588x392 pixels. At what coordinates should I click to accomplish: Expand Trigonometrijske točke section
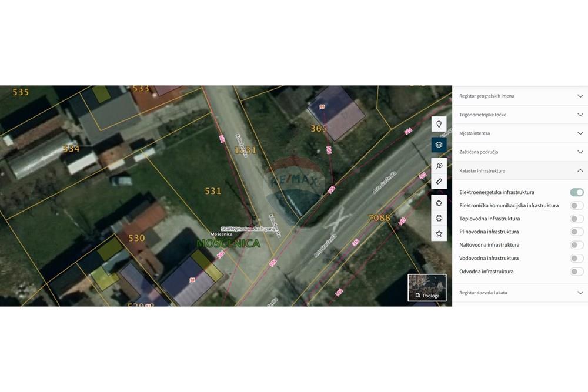click(x=520, y=115)
